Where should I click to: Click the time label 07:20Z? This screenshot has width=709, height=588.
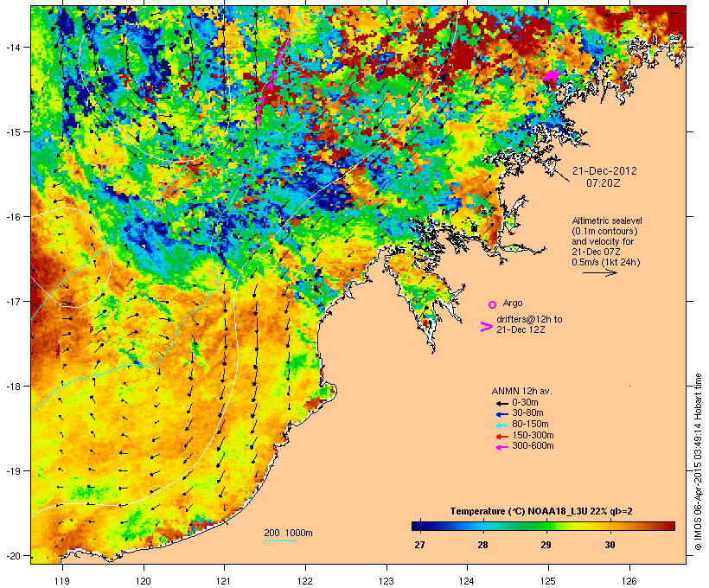tap(604, 183)
